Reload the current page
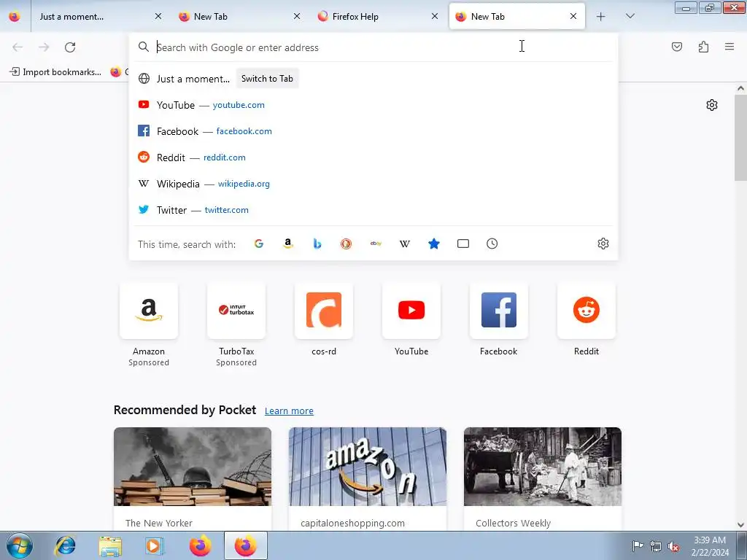This screenshot has height=560, width=747. point(70,47)
